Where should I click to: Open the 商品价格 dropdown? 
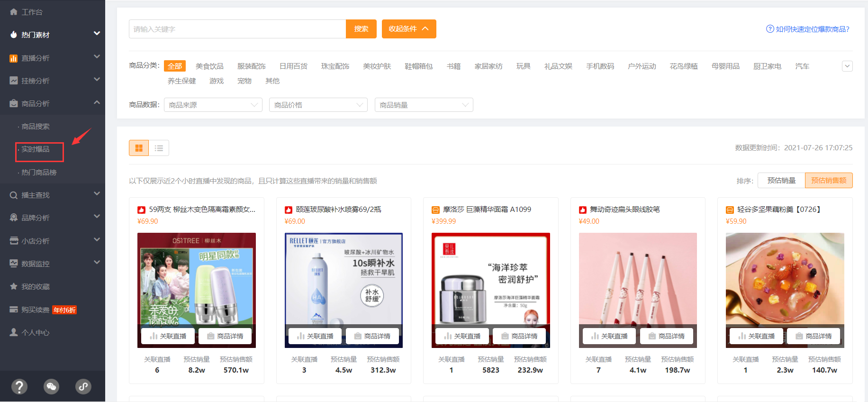[318, 105]
